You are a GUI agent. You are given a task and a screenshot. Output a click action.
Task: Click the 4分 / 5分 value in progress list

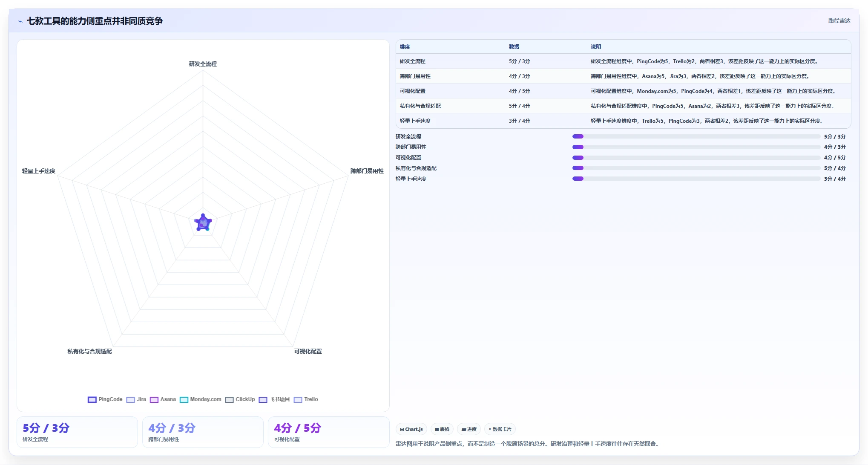[x=835, y=158]
